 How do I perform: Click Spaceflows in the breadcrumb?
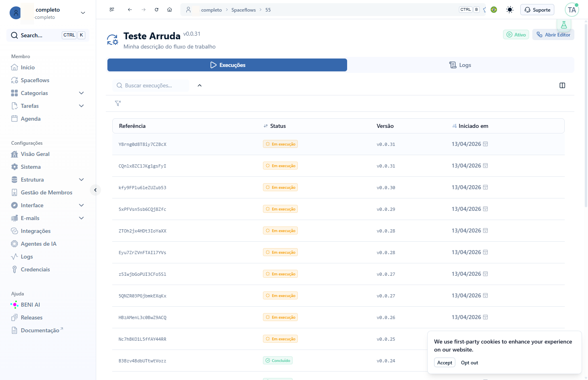tap(243, 10)
